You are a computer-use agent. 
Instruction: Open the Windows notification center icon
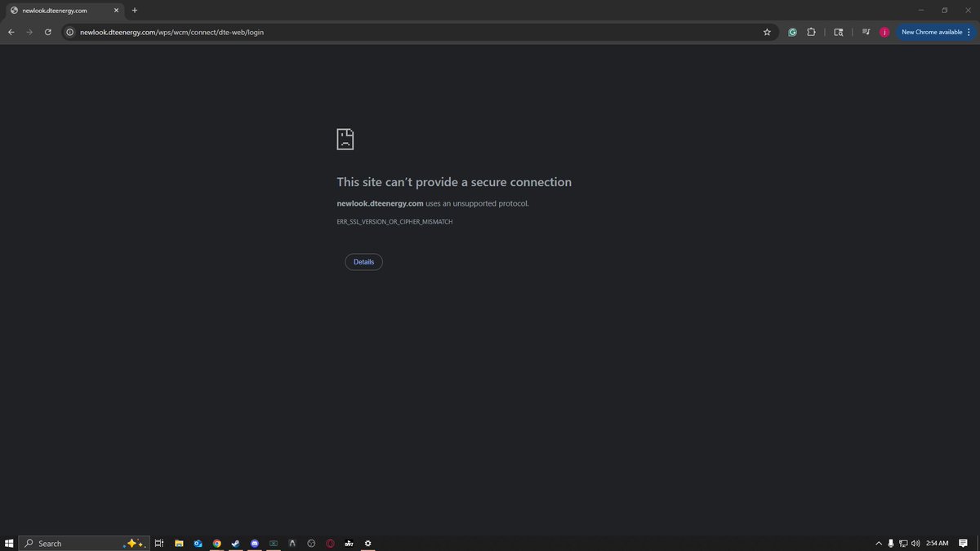[x=964, y=544]
